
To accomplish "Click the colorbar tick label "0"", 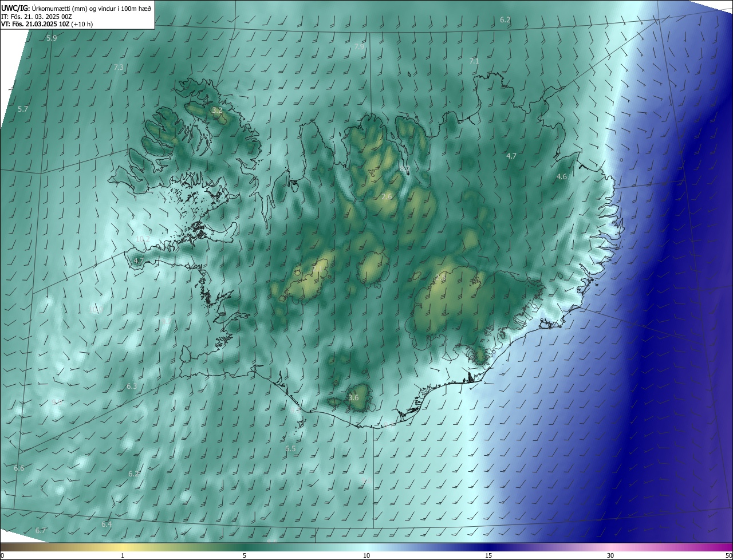I will [x=2, y=555].
